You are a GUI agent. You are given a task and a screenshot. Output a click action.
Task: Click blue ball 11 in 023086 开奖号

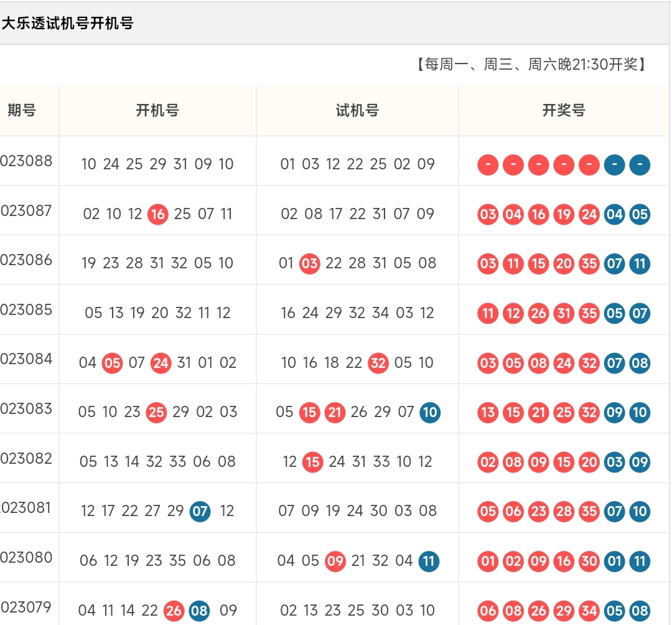[640, 263]
